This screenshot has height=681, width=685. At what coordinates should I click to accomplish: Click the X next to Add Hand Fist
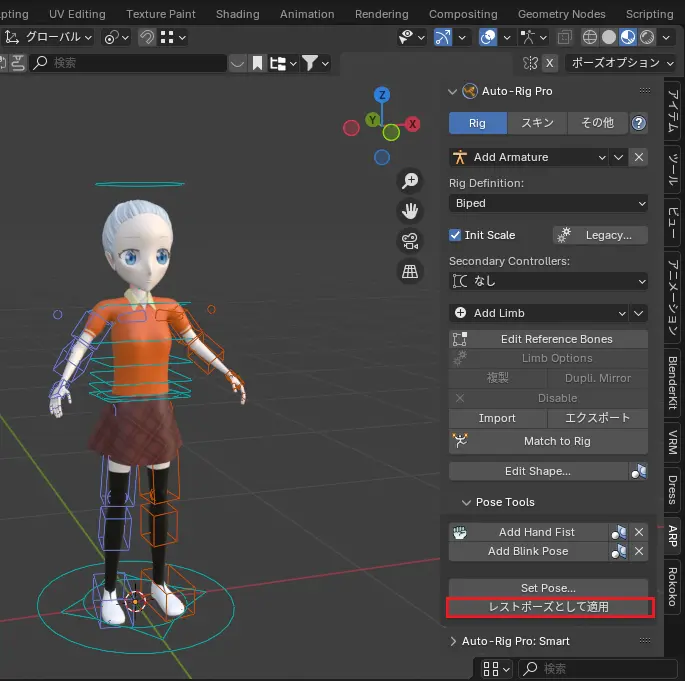point(639,532)
